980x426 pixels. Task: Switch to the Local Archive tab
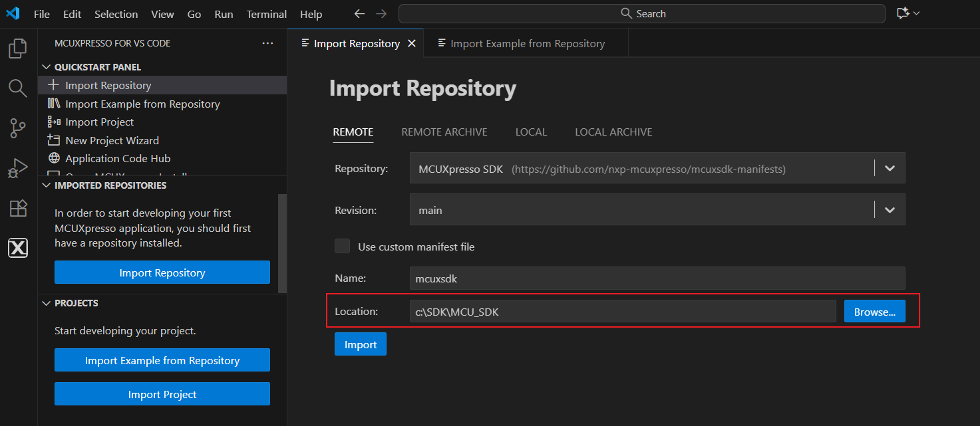click(613, 132)
